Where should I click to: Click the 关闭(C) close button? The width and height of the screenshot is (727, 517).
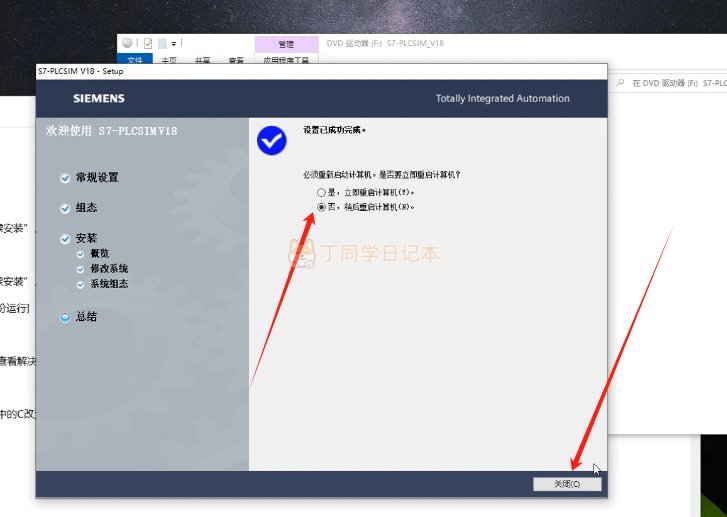click(567, 484)
